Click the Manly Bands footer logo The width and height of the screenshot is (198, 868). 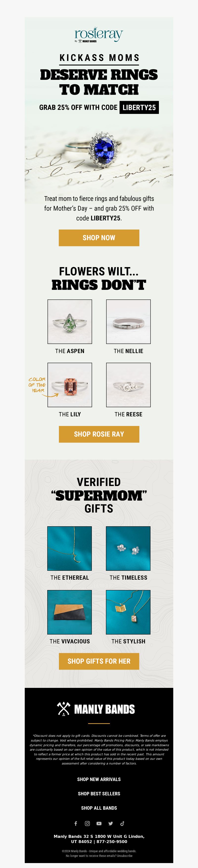click(x=96, y=709)
